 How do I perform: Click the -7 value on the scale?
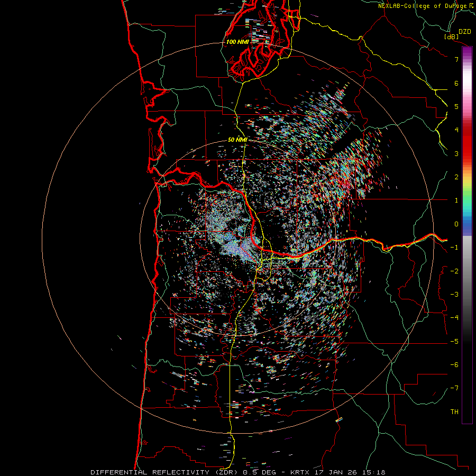pos(454,388)
